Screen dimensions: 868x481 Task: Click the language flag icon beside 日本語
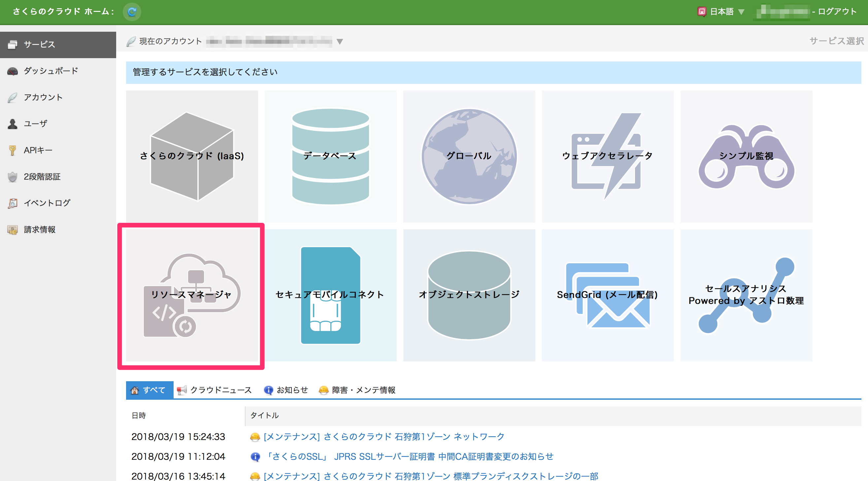702,12
